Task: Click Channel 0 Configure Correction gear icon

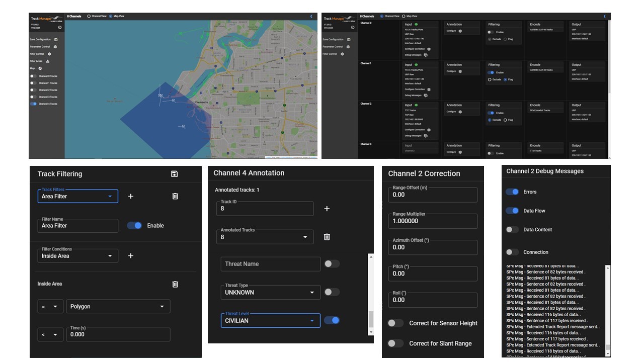Action: [x=429, y=49]
